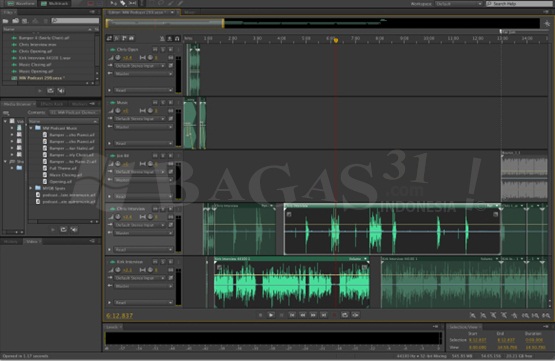Screen dimensions: 555x361
Task: Click the Open File icon in Files panel
Action: tap(6, 21)
